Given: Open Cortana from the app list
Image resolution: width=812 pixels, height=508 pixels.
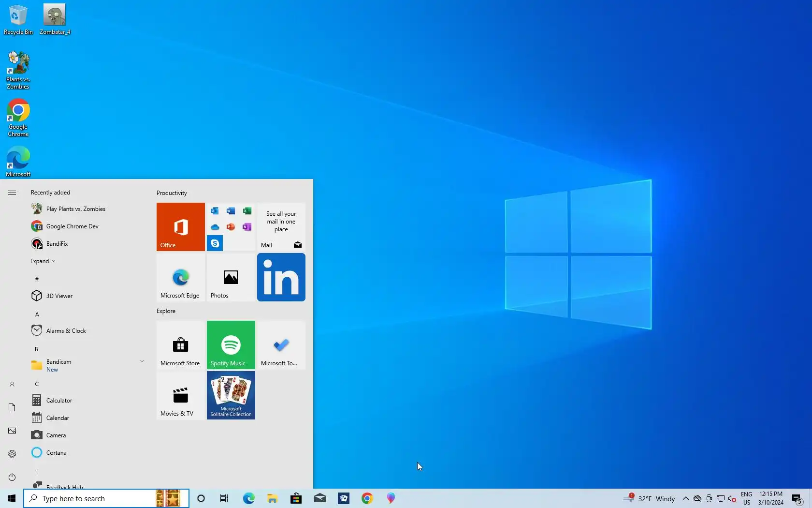Looking at the screenshot, I should coord(87,453).
